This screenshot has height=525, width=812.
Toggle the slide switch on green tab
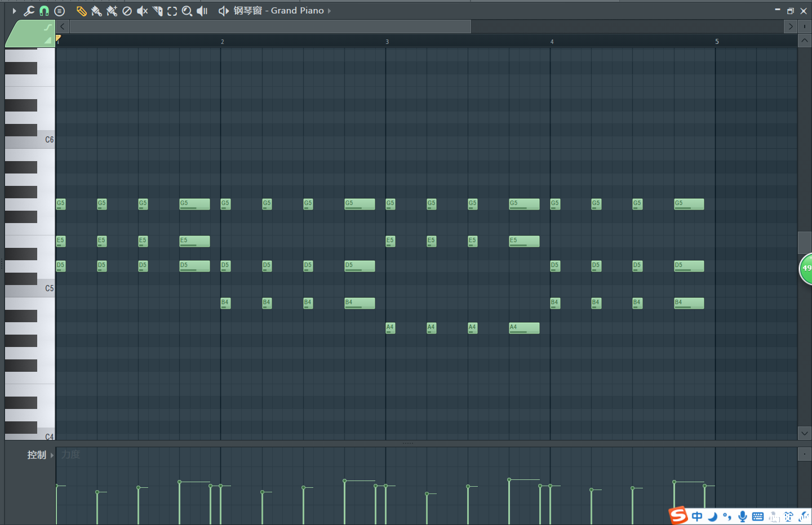click(x=48, y=40)
